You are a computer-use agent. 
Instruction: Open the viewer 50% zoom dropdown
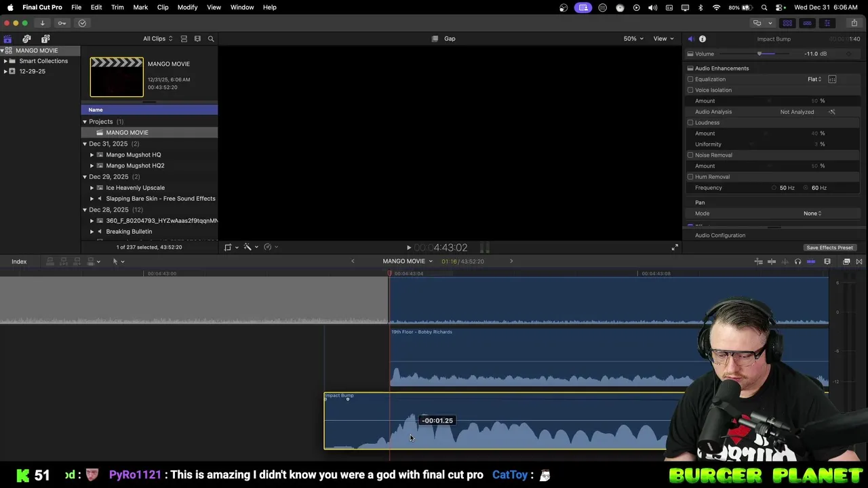pos(633,39)
